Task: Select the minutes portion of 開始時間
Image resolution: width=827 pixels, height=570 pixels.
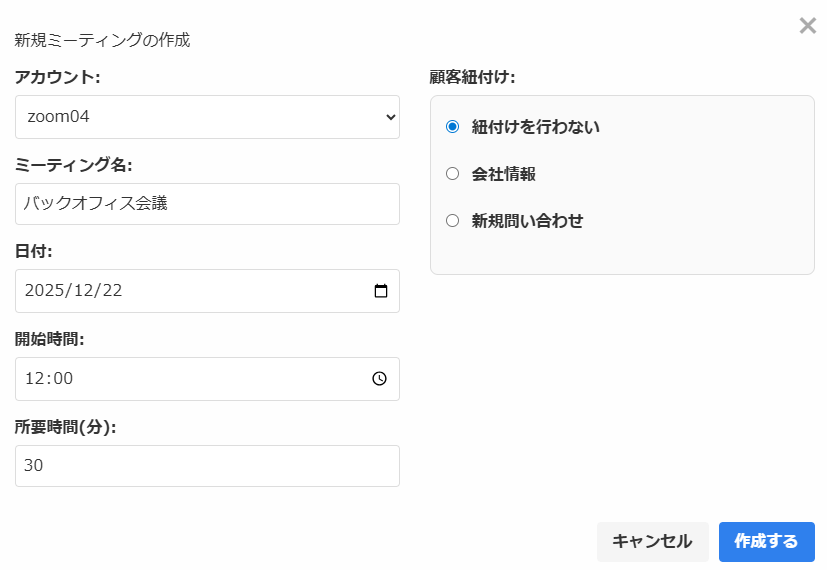Action: pyautogui.click(x=62, y=379)
